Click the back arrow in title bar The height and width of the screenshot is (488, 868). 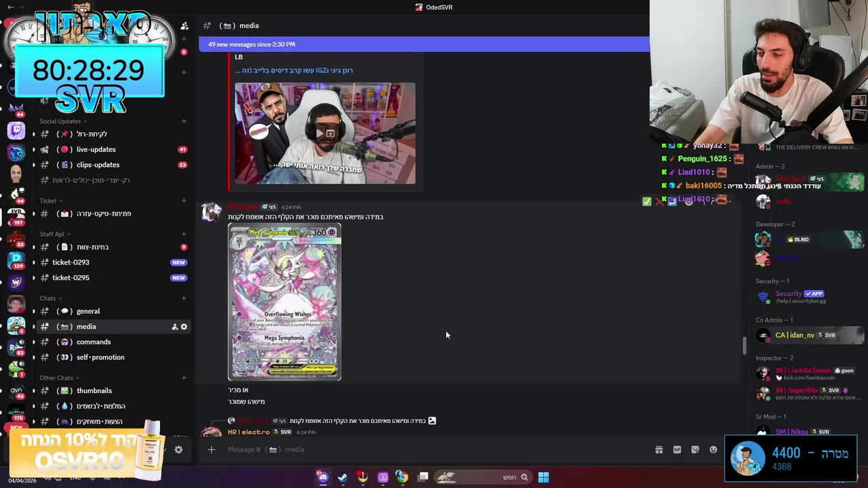coord(10,7)
